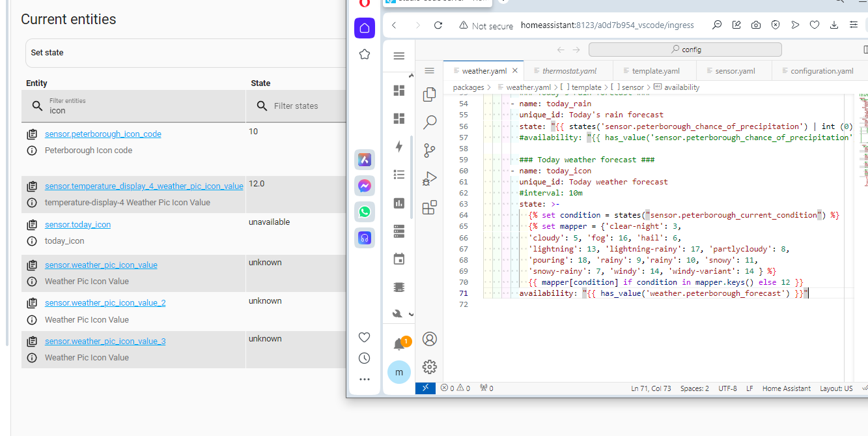This screenshot has height=436, width=868.
Task: Expand the Set state panel
Action: coord(182,53)
